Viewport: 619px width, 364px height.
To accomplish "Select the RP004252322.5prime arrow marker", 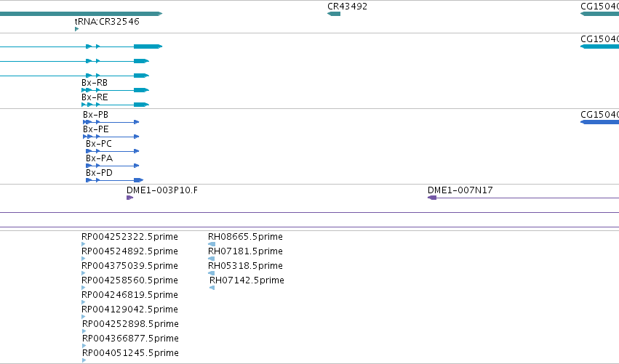I will point(84,244).
